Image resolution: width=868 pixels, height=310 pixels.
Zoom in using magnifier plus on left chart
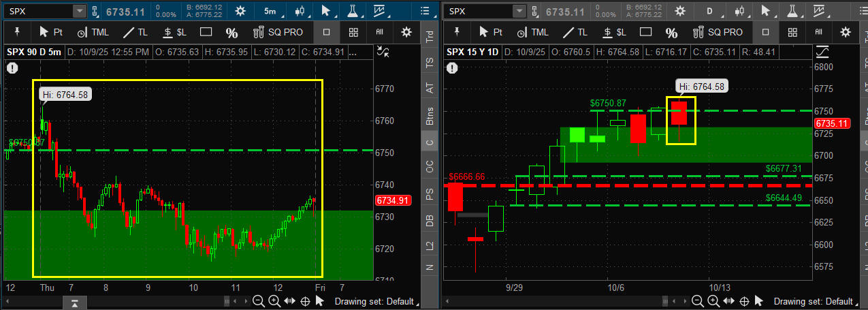pyautogui.click(x=274, y=301)
